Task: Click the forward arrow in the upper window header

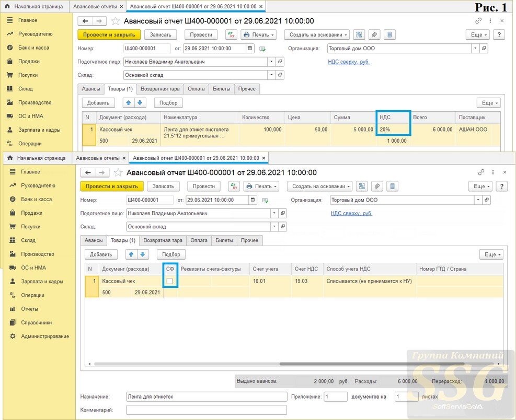Action: (x=99, y=21)
